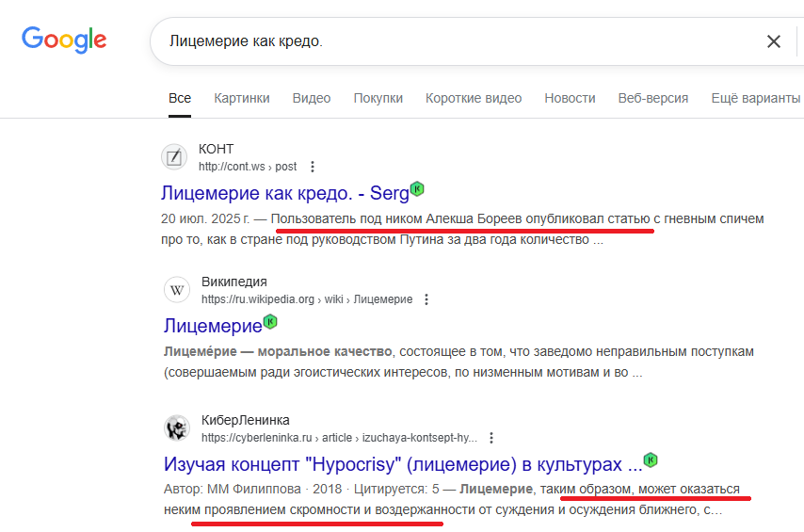The width and height of the screenshot is (804, 532).
Task: Open the Покупки tab
Action: tap(378, 98)
